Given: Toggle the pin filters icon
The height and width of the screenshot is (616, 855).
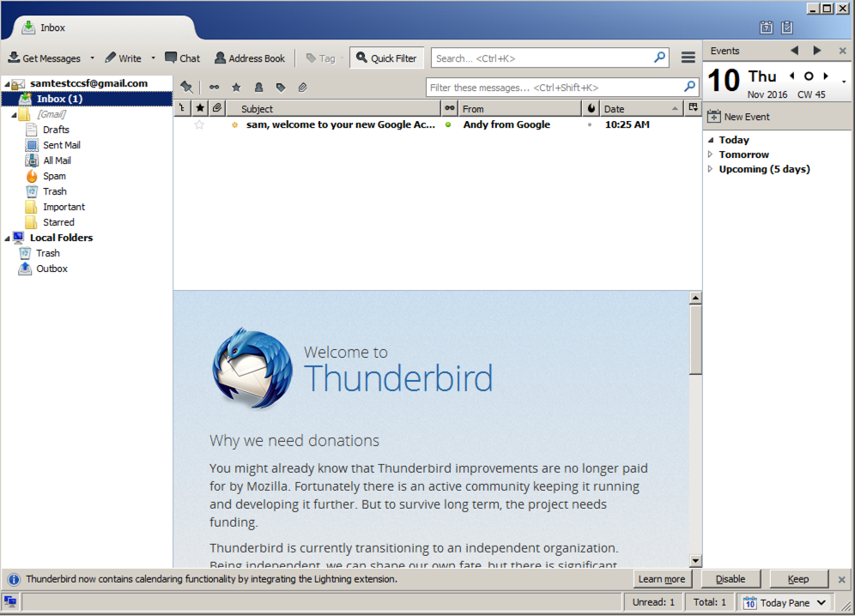Looking at the screenshot, I should click(x=187, y=88).
